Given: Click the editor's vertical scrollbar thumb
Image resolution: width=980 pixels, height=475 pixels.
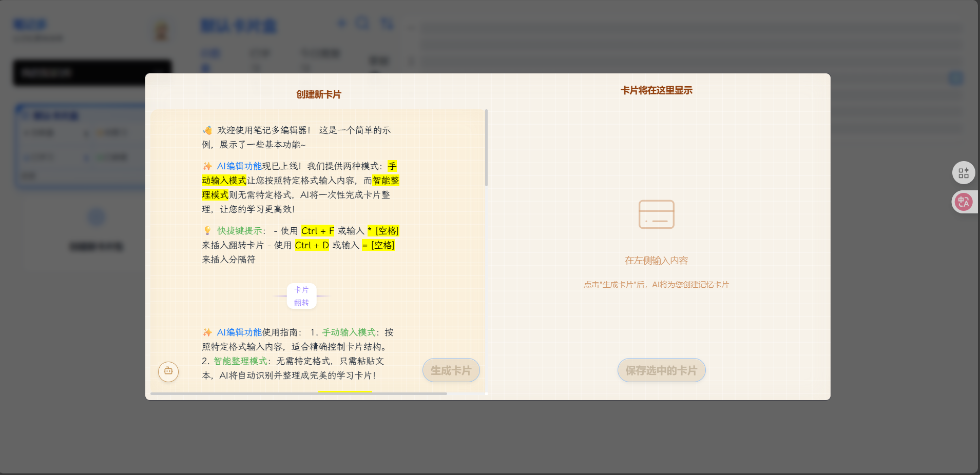Looking at the screenshot, I should click(486, 148).
